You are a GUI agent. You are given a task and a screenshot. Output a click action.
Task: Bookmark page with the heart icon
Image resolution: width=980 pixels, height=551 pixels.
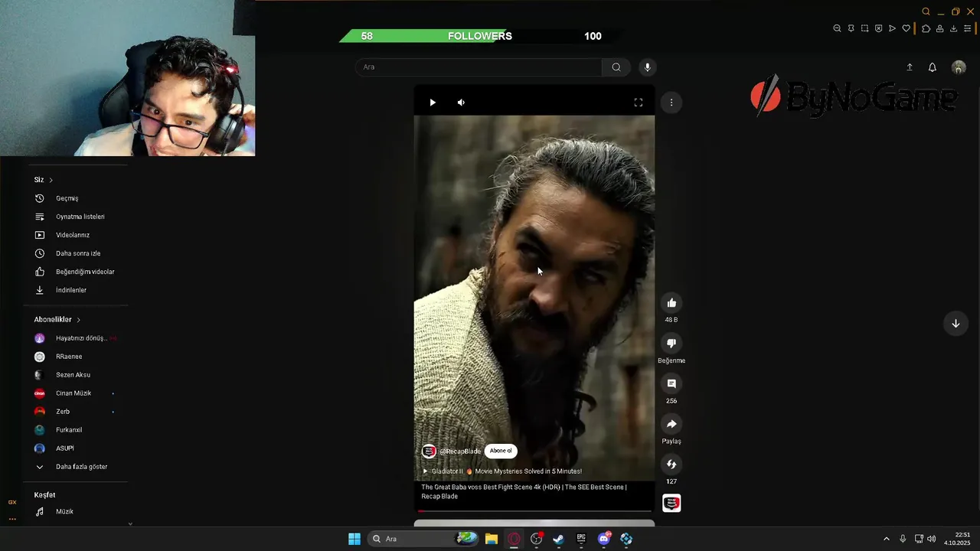[906, 28]
